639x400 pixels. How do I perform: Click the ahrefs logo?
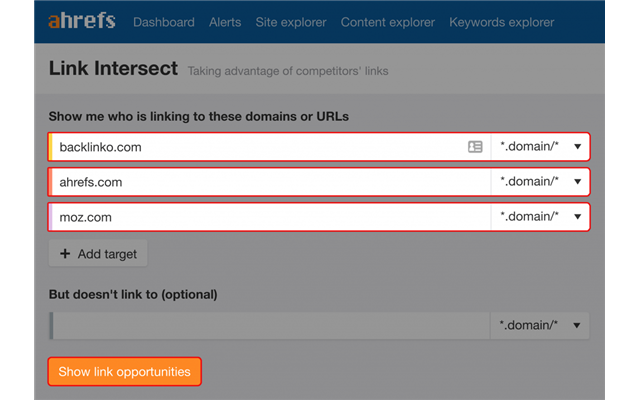click(x=82, y=21)
